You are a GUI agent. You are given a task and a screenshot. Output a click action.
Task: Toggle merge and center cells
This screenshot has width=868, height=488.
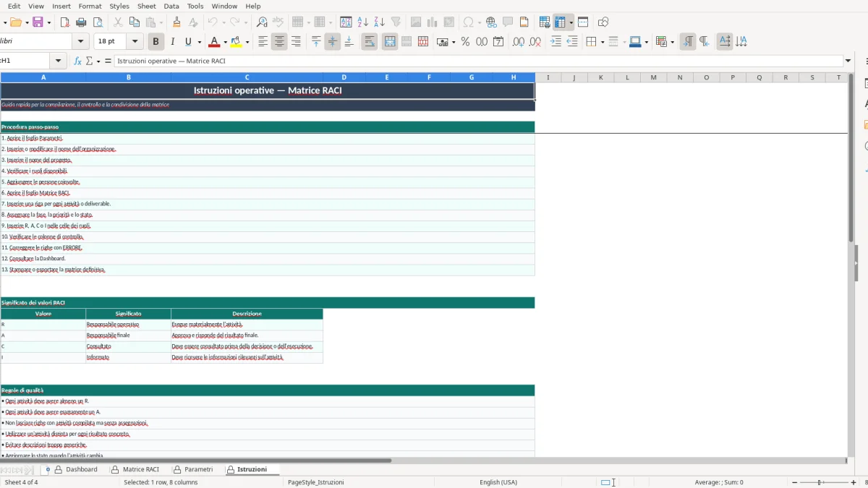(390, 42)
